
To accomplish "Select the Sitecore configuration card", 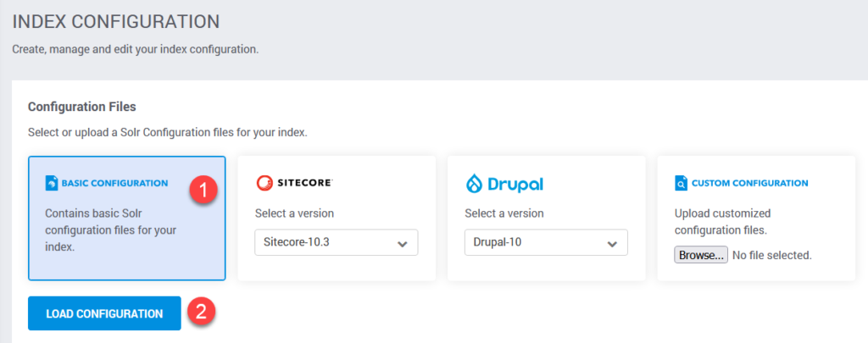I will 337,218.
